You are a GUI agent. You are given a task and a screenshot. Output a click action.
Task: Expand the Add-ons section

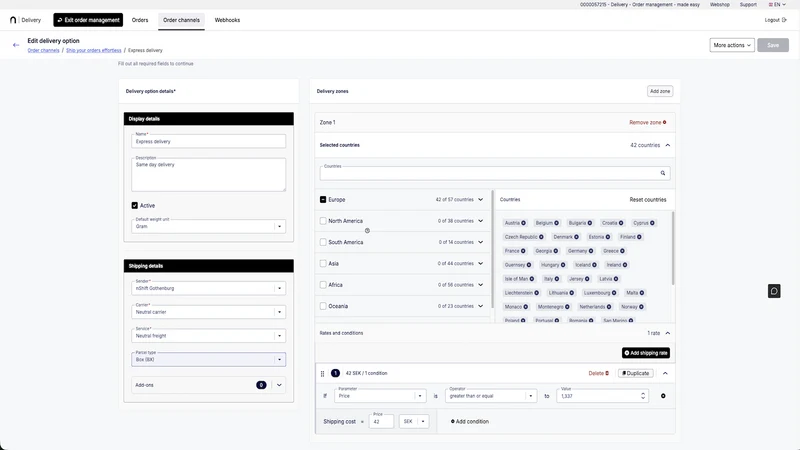click(x=279, y=385)
